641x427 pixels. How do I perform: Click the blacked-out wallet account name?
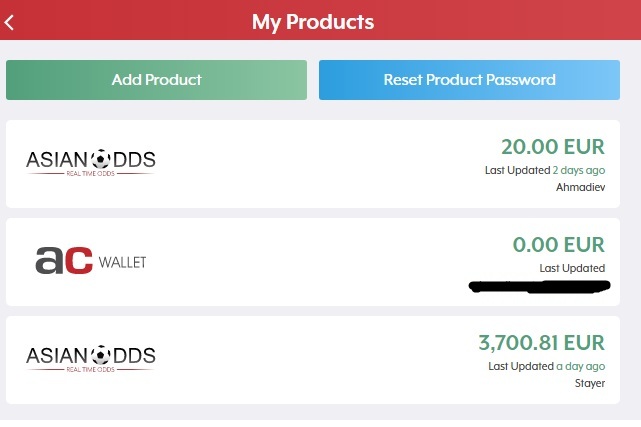(x=540, y=286)
